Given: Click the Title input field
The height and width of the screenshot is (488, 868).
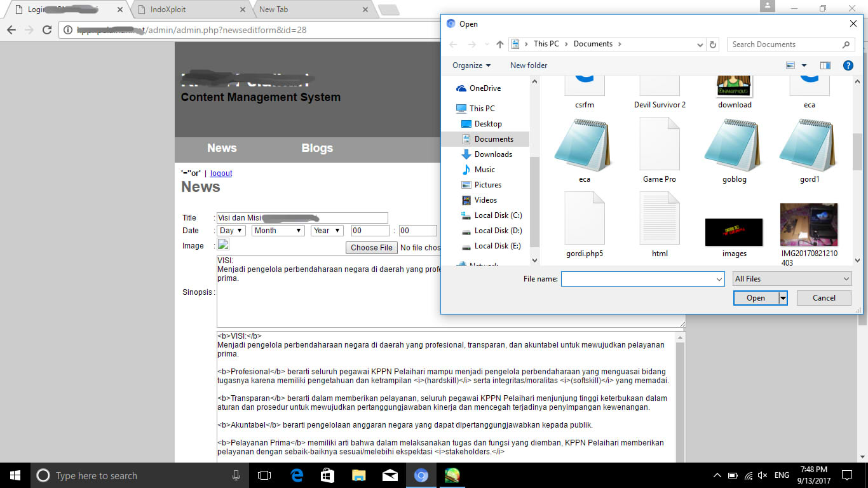Looking at the screenshot, I should point(302,218).
